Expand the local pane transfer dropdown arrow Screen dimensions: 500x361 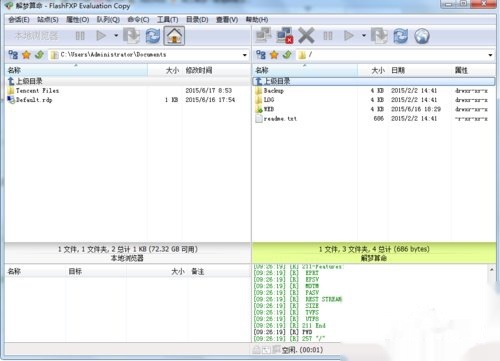[116, 35]
